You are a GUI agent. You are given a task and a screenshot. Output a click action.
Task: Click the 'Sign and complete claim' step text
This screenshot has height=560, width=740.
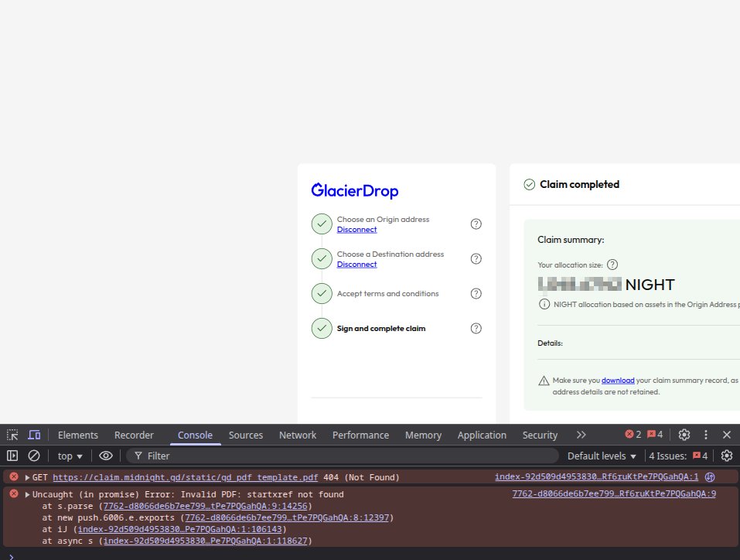(x=381, y=329)
